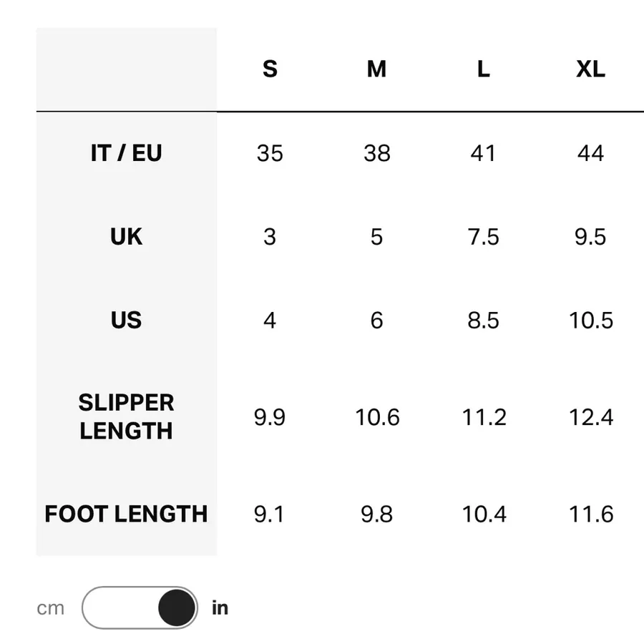Click the FOOT LENGTH row label
Viewport: 644px width, 644px height.
127,514
